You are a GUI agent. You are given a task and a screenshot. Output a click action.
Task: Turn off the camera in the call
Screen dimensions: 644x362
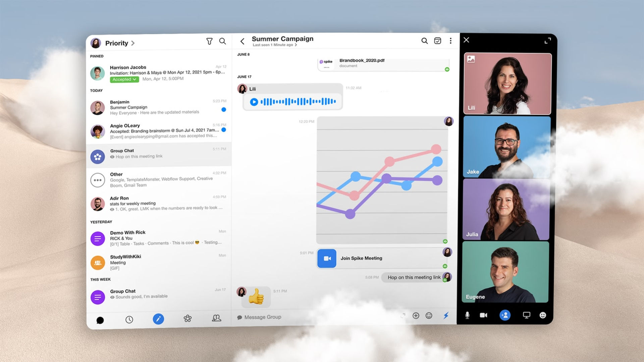483,315
